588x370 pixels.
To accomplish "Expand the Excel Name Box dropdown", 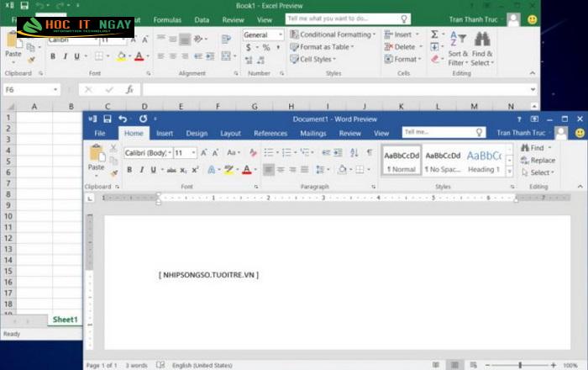I will [55, 90].
